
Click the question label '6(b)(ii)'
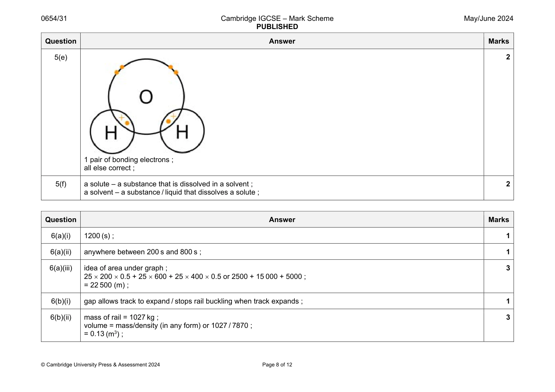click(x=61, y=317)
